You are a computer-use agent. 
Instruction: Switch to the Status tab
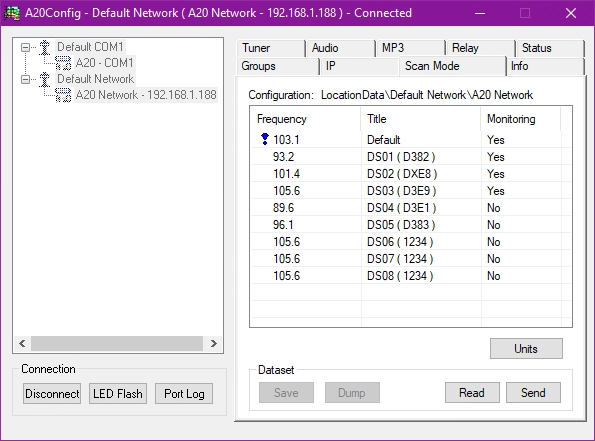point(550,48)
